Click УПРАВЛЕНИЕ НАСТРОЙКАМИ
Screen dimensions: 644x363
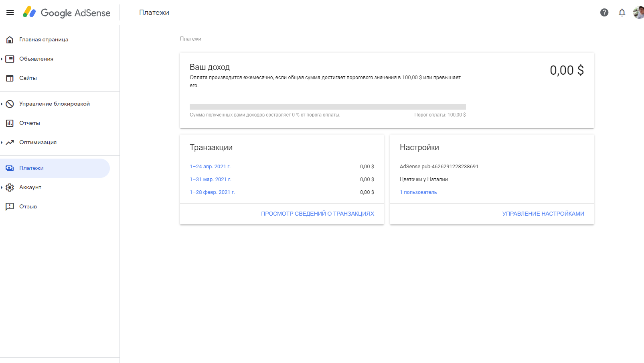[x=543, y=214]
